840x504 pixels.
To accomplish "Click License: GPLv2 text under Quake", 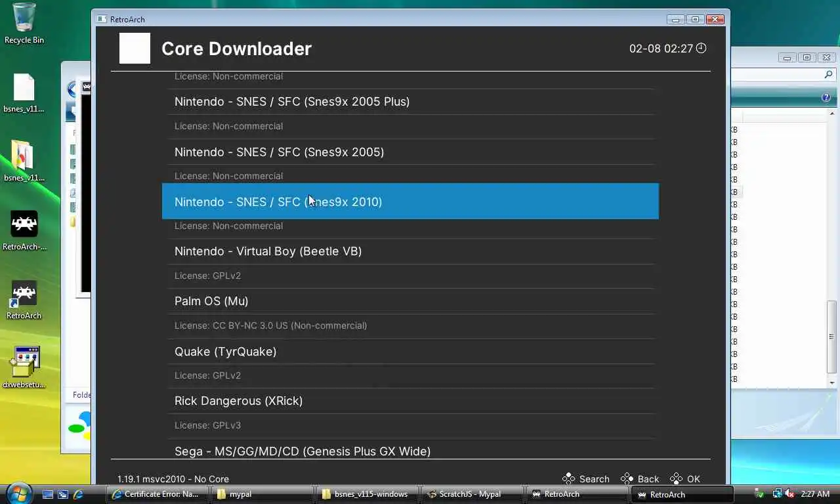I will [207, 375].
